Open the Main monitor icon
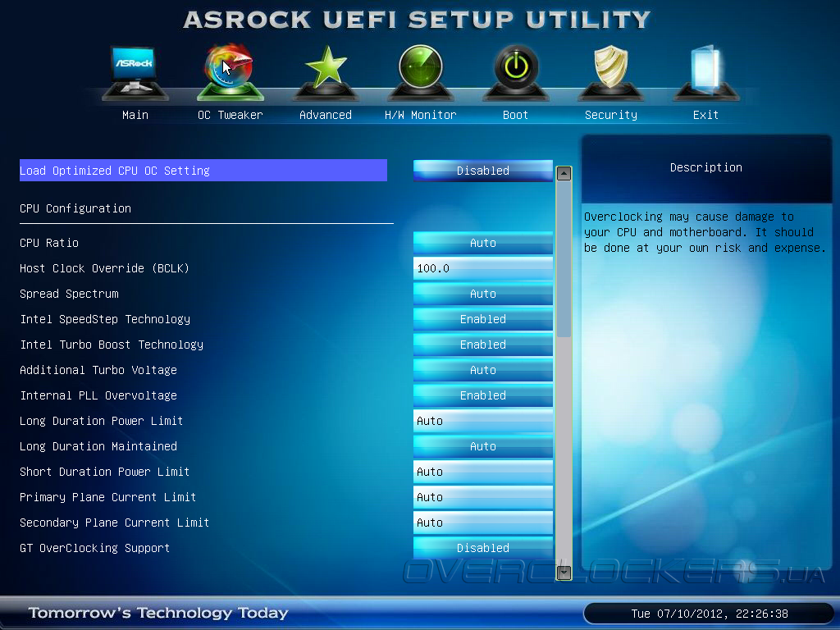This screenshot has width=840, height=630. point(135,72)
